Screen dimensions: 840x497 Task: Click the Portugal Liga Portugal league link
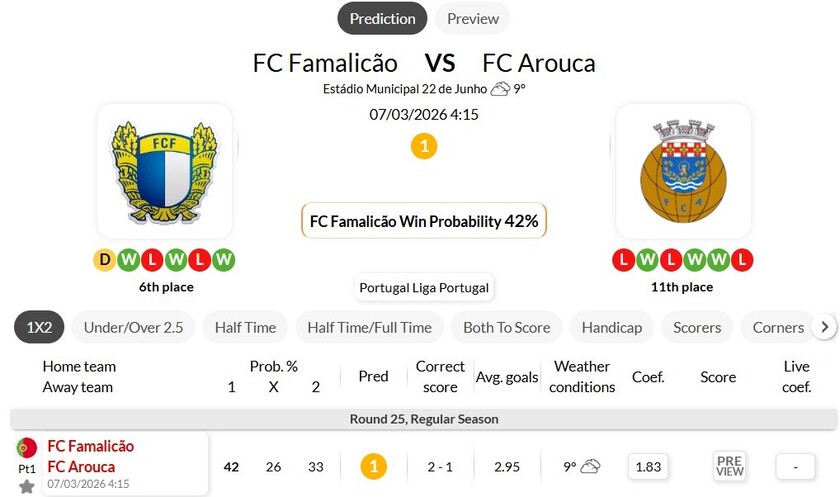pos(424,287)
